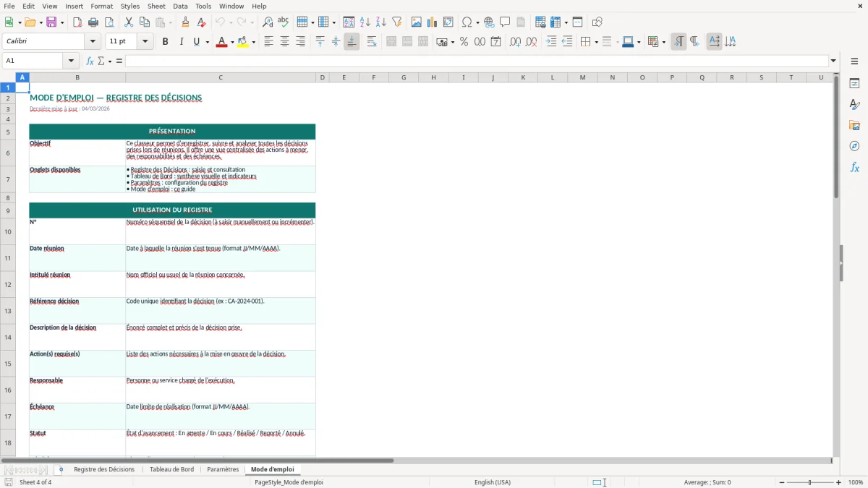
Task: Click column C header
Action: pos(221,77)
